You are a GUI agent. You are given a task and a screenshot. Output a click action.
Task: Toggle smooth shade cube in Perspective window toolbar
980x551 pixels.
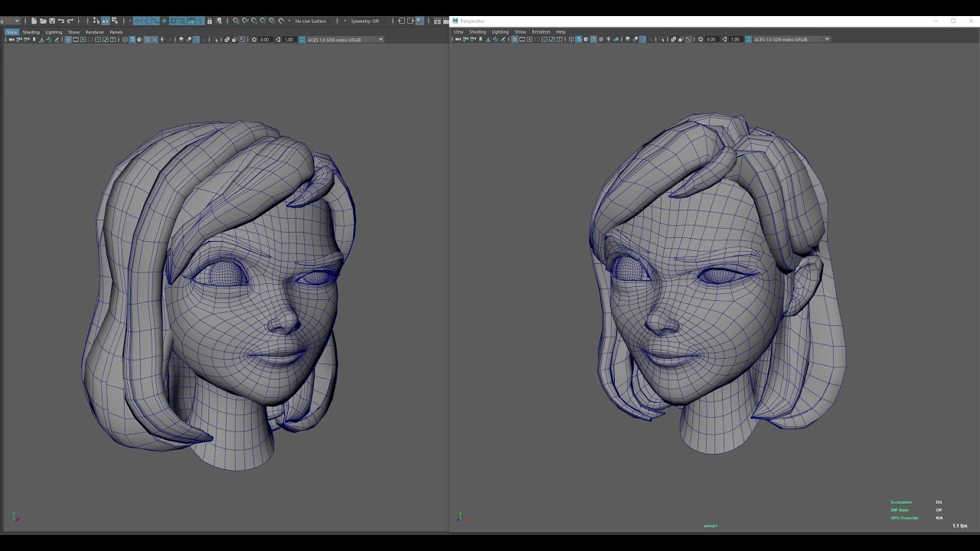(x=579, y=39)
